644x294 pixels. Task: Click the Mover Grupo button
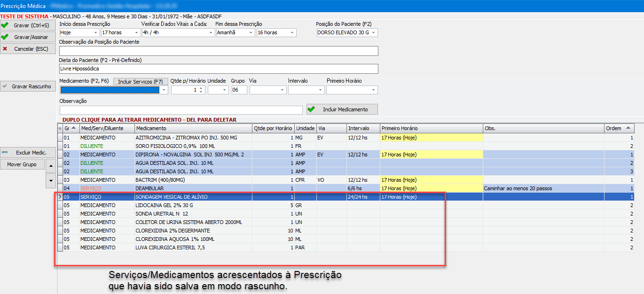[23, 164]
